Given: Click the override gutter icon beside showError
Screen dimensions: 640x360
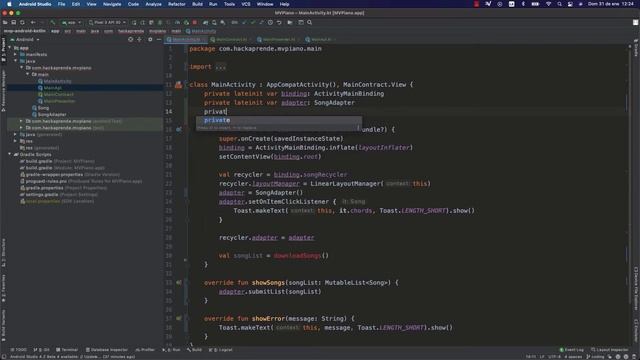Looking at the screenshot, I should (x=178, y=318).
